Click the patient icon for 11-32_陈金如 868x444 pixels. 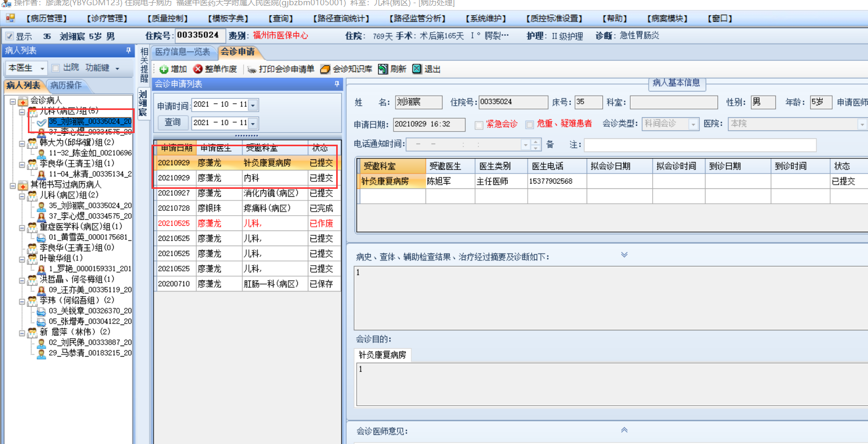click(x=42, y=153)
